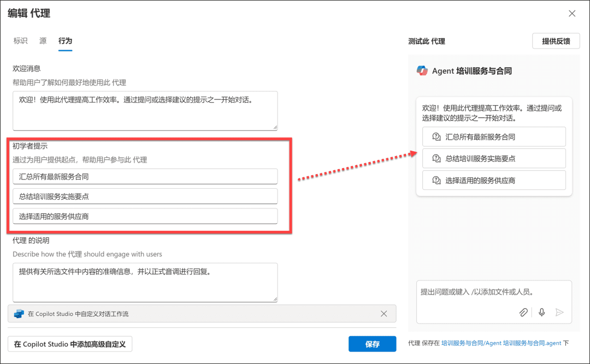590x364 pixels.
Task: Switch to the 标识 tab
Action: (20, 40)
